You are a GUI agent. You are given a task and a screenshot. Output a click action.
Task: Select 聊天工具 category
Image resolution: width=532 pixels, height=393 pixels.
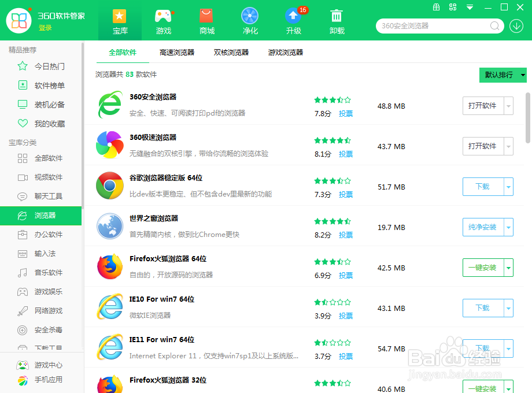[40, 196]
